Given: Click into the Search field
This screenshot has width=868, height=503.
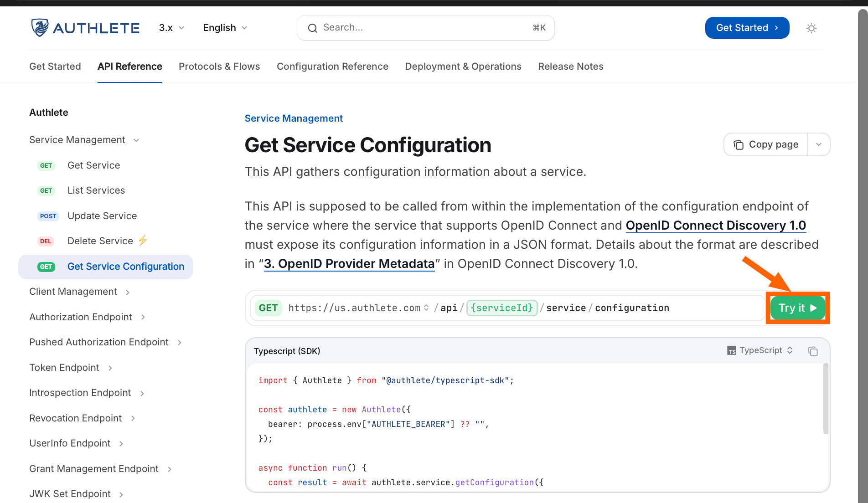Looking at the screenshot, I should point(426,28).
